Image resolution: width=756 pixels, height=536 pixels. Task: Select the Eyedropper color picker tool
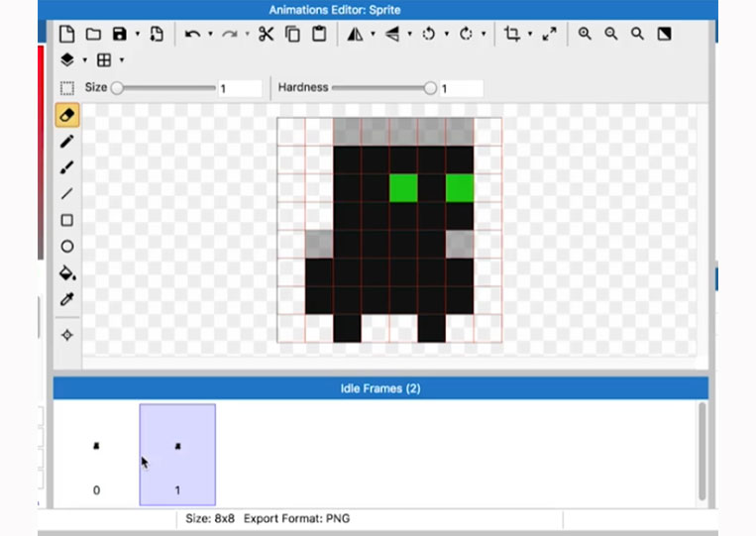pos(67,299)
